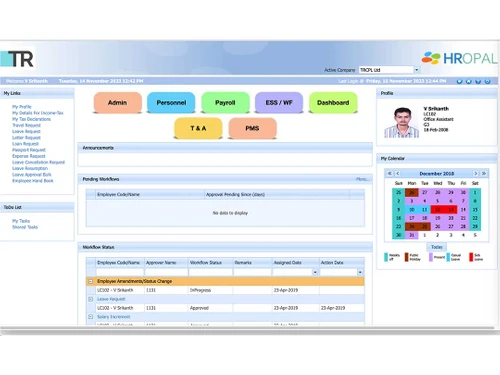The width and height of the screenshot is (500, 375).
Task: Sort by Assigned Date column header
Action: [295, 263]
